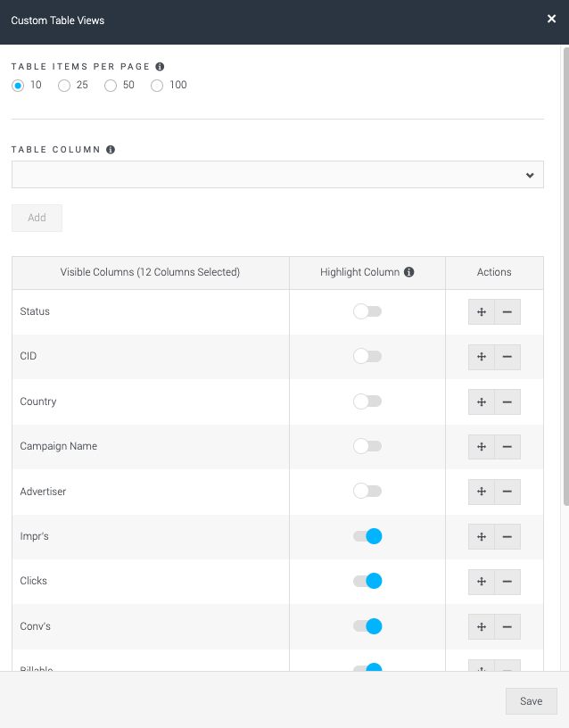Save the custom table view
The height and width of the screenshot is (728, 569).
531,701
